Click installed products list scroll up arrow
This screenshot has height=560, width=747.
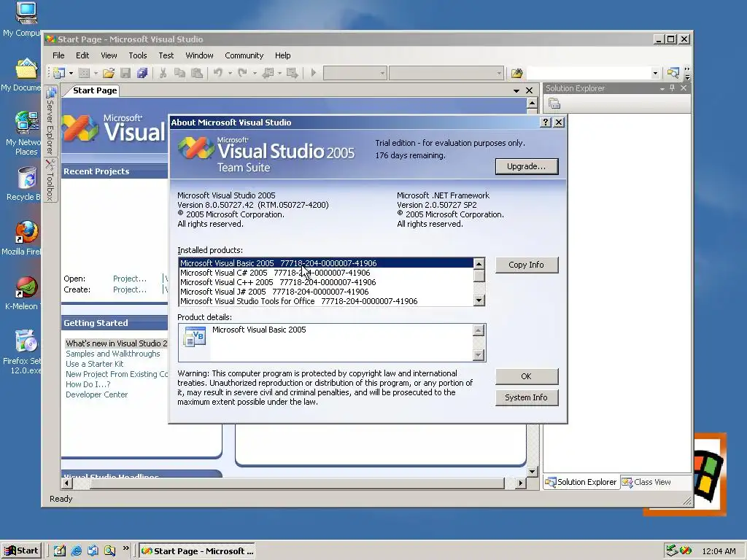479,264
